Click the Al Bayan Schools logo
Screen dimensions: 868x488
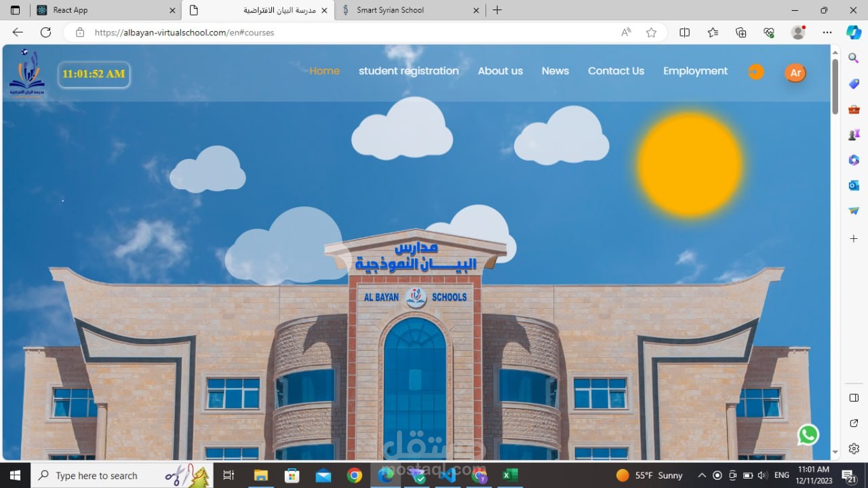tap(27, 72)
